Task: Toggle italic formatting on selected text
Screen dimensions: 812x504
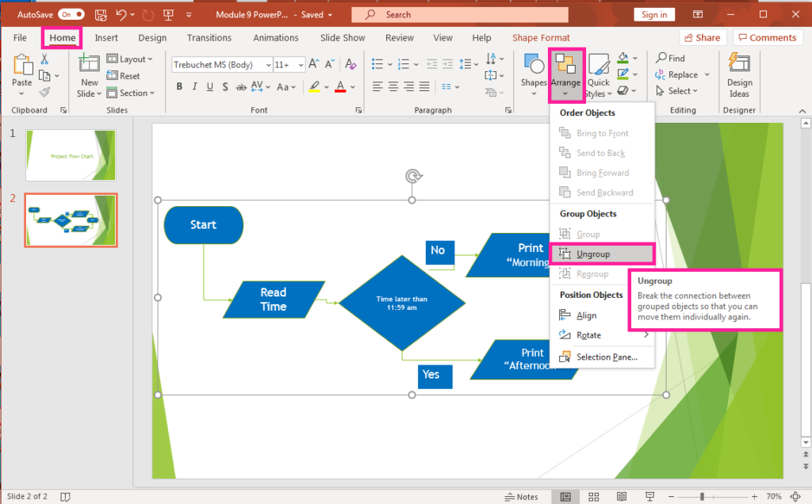Action: [195, 87]
